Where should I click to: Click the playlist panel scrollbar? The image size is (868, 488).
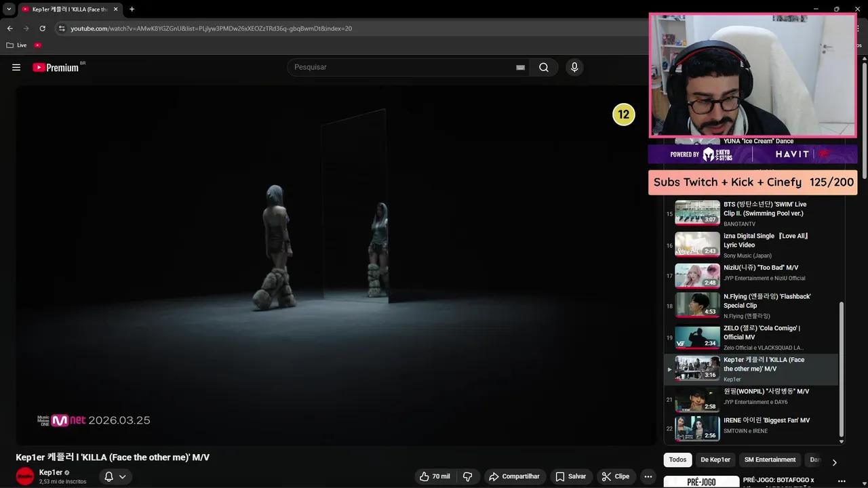point(842,369)
